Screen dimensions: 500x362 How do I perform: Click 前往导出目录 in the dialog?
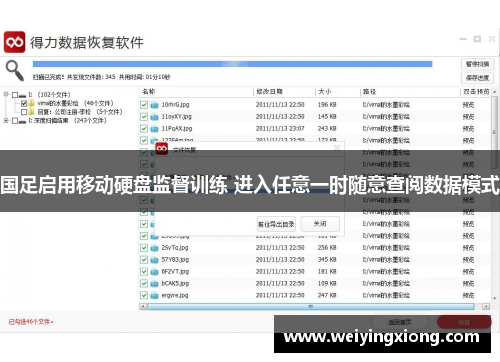pyautogui.click(x=276, y=224)
